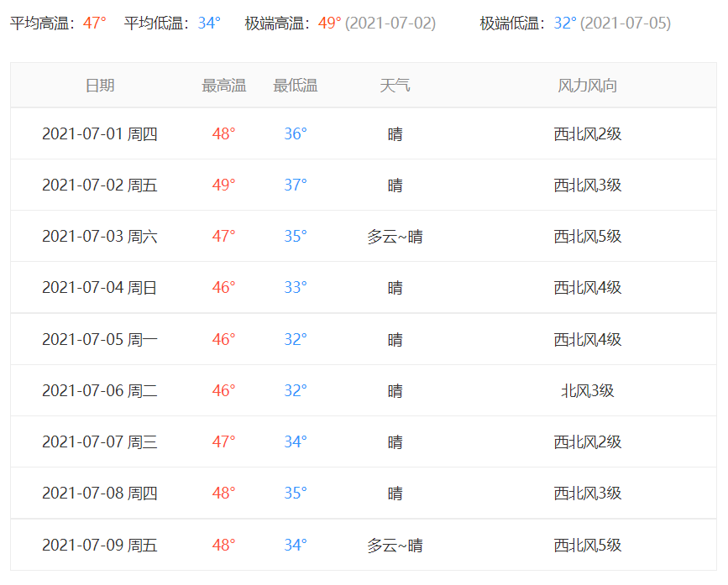Click the 天气 column header

pyautogui.click(x=395, y=86)
